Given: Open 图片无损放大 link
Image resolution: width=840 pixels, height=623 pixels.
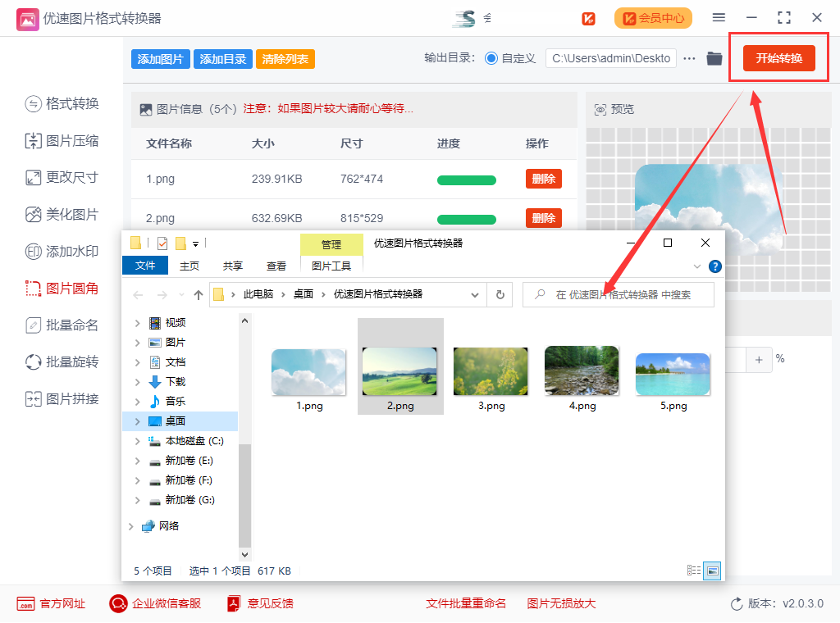Looking at the screenshot, I should (x=561, y=603).
